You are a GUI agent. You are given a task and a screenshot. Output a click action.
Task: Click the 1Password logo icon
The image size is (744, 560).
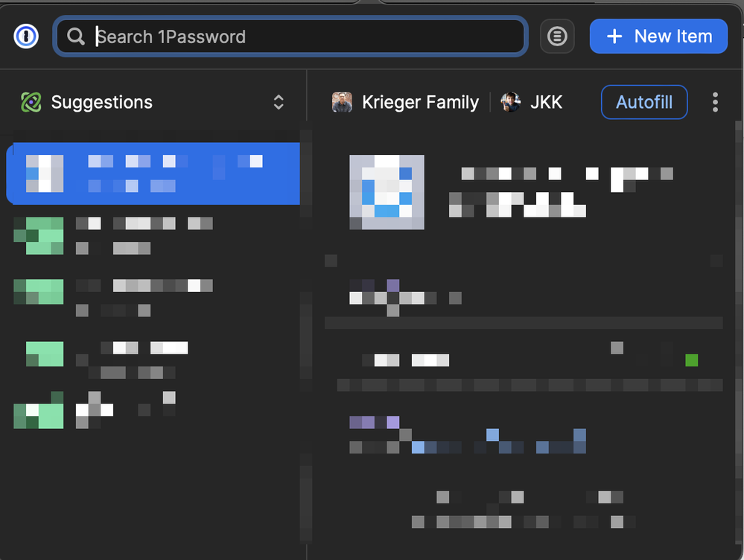coord(26,36)
